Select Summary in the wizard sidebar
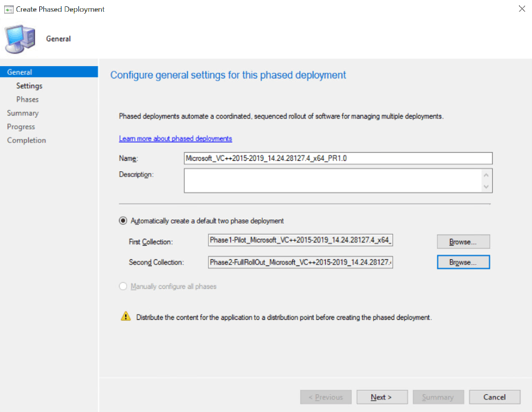 [23, 113]
